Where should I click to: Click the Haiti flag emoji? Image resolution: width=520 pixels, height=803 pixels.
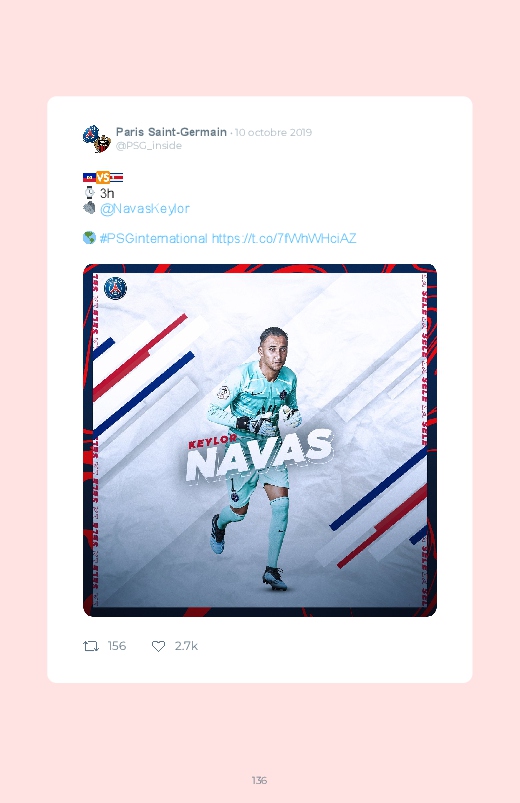pyautogui.click(x=89, y=178)
